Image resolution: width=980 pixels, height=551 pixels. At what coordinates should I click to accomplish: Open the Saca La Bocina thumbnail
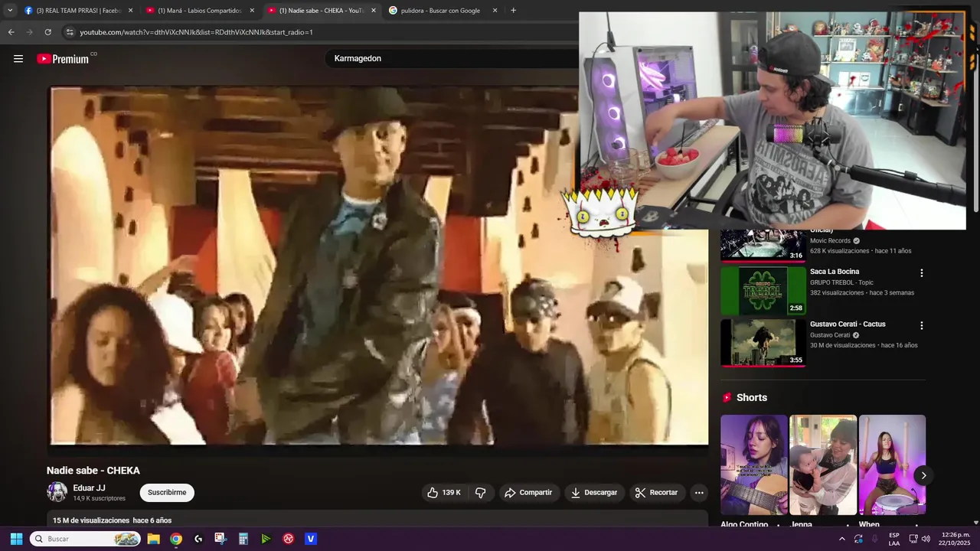(763, 291)
